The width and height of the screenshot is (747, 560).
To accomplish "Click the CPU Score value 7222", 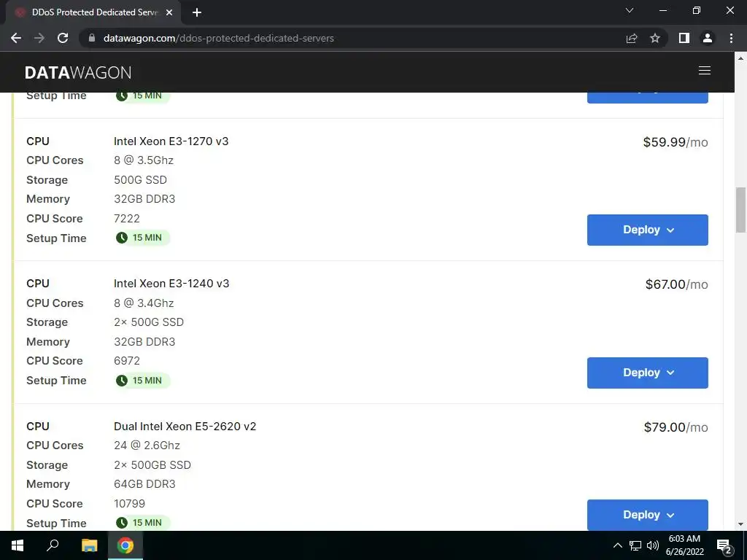I will point(127,219).
